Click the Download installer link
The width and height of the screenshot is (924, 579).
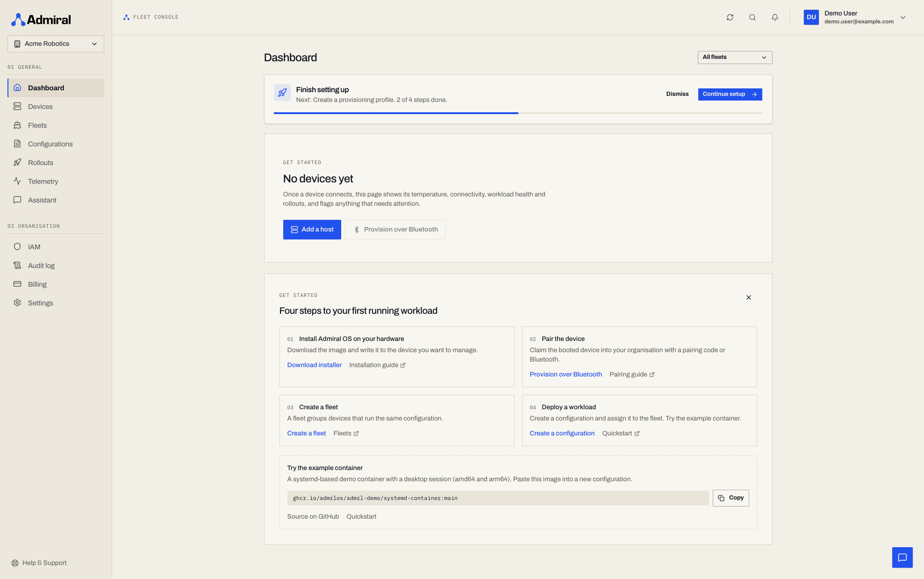(314, 365)
